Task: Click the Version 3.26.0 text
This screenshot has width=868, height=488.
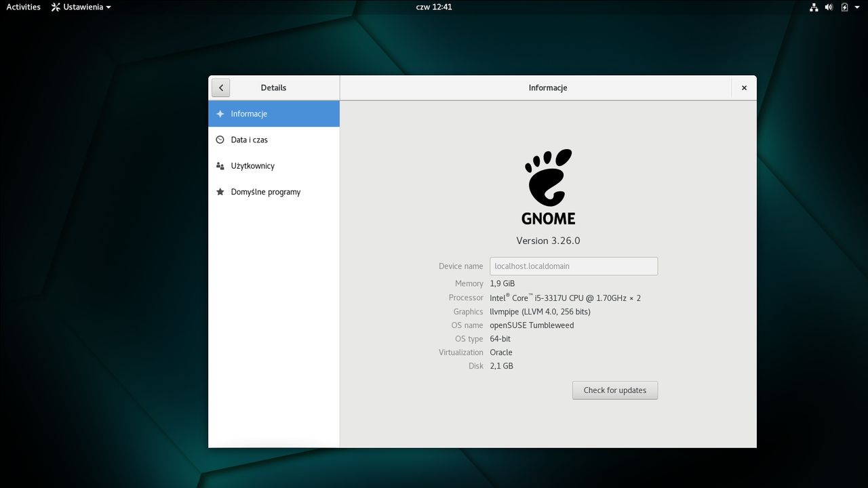Action: 548,241
